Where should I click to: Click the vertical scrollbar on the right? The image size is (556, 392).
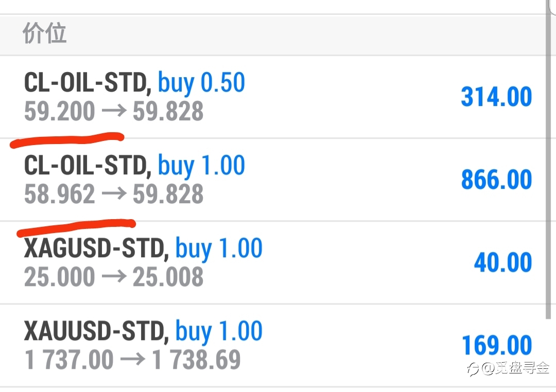pyautogui.click(x=548, y=159)
